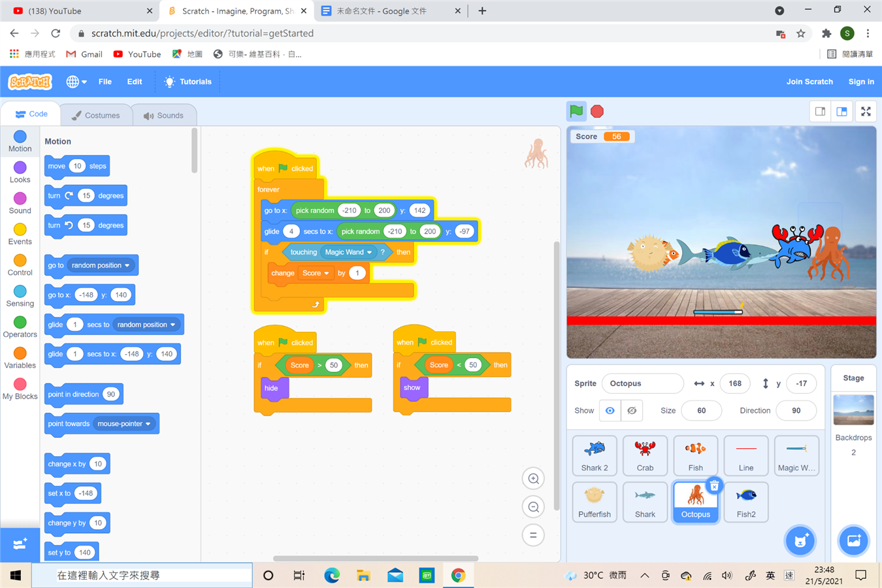Switch to small stage layout
The height and width of the screenshot is (588, 882).
(x=820, y=112)
